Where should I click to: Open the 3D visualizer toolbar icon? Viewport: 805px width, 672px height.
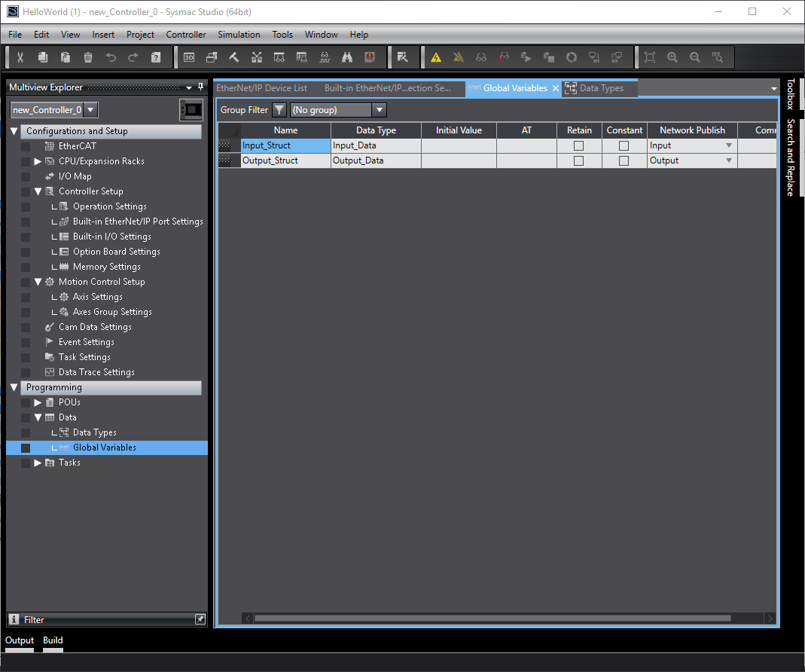[189, 57]
